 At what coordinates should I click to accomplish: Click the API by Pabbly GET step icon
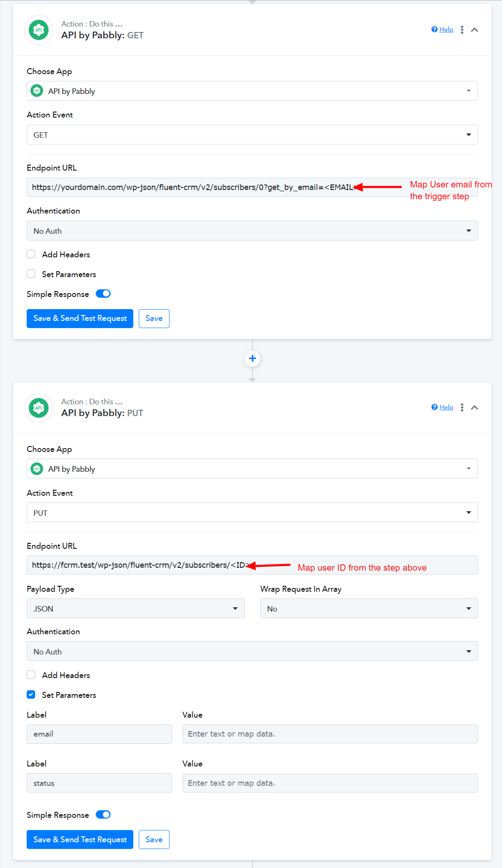coord(39,30)
